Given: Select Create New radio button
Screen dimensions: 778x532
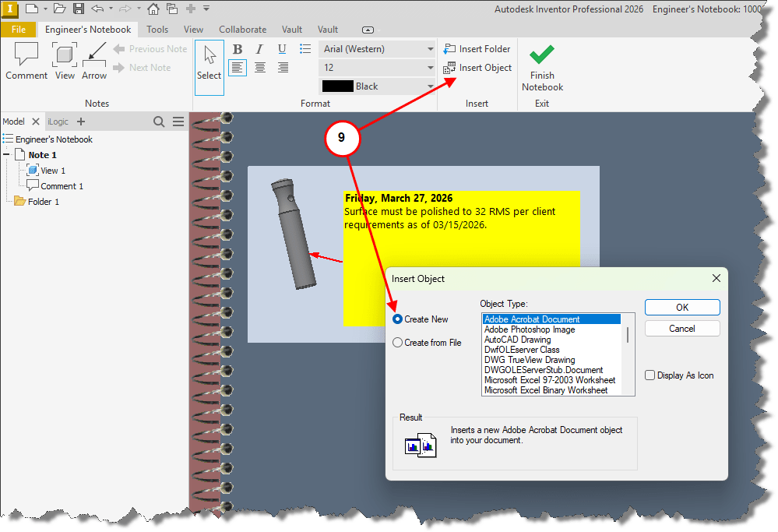Looking at the screenshot, I should click(397, 319).
